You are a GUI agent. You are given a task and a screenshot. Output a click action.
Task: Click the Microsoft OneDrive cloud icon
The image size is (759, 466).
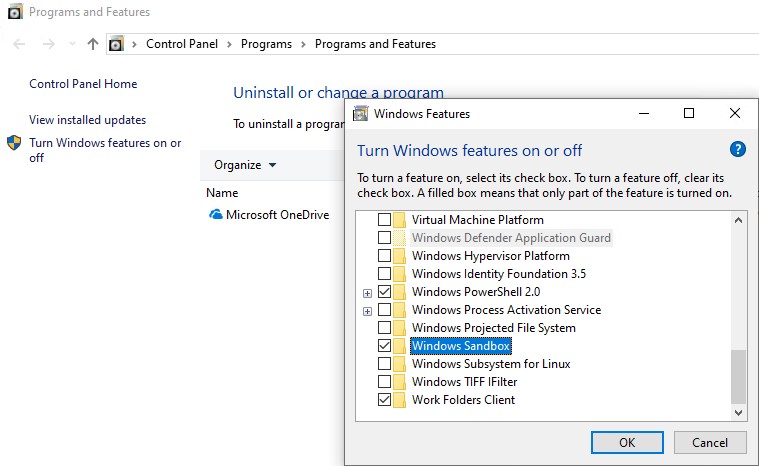pyautogui.click(x=216, y=214)
